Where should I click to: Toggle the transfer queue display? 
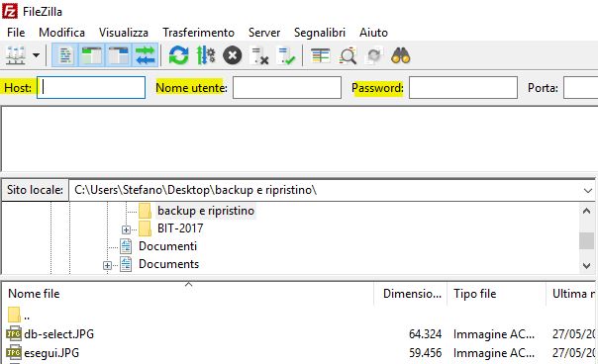pyautogui.click(x=145, y=55)
